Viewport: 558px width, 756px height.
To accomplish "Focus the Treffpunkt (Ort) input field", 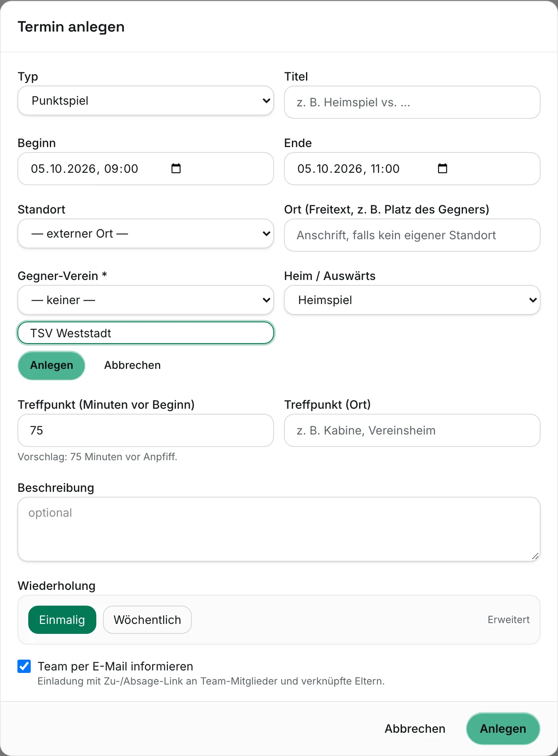I will point(412,430).
